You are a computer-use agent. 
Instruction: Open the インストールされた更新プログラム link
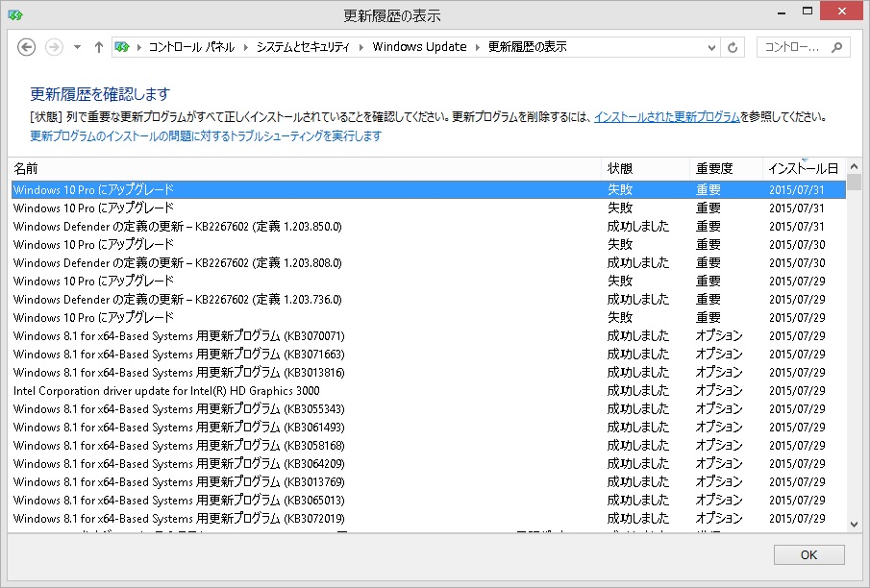pyautogui.click(x=667, y=117)
